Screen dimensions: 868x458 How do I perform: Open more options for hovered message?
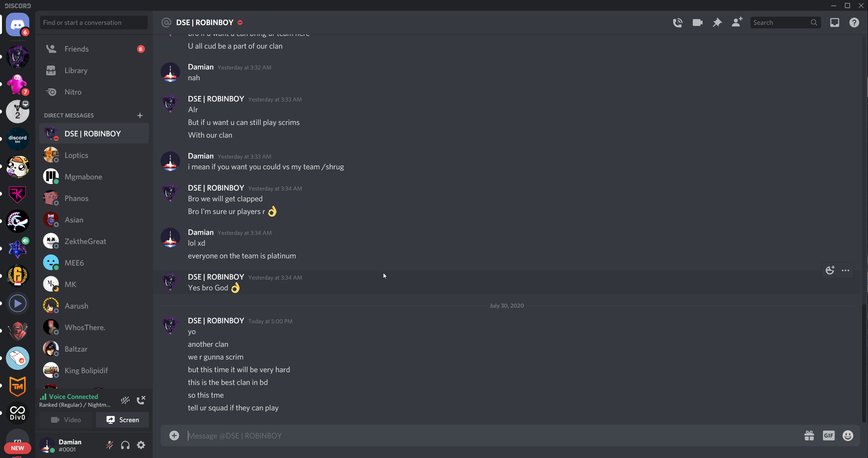[845, 270]
